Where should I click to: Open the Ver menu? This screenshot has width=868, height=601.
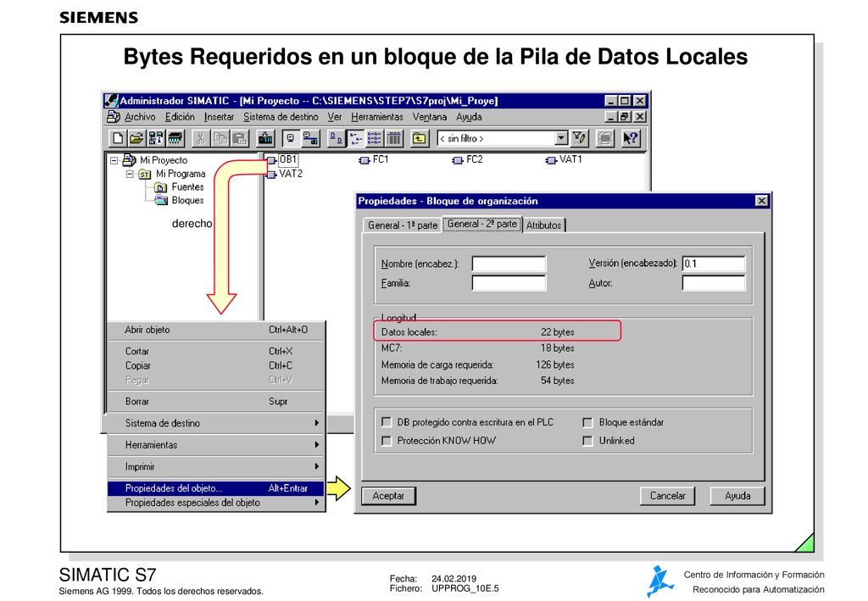[334, 117]
